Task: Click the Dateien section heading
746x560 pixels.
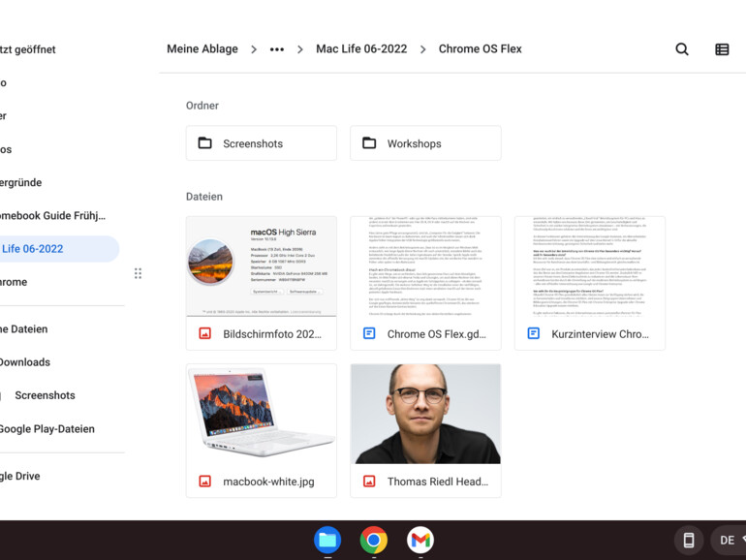Action: (204, 197)
